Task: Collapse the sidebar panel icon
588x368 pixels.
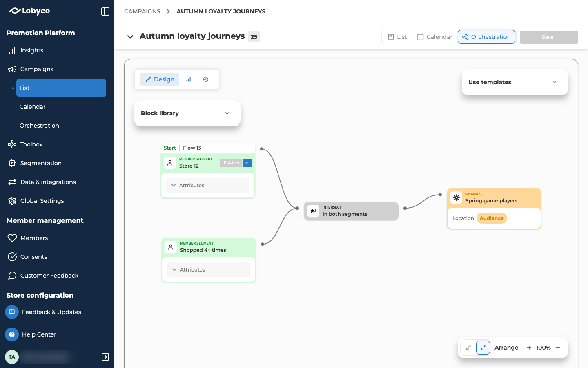Action: [x=105, y=11]
